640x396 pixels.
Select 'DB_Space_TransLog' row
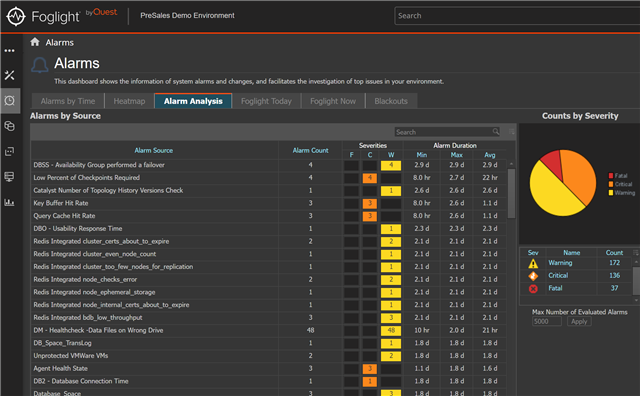269,343
